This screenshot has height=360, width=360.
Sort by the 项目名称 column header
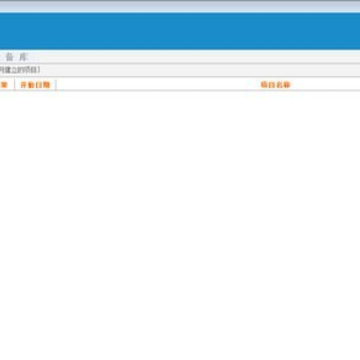(x=275, y=85)
